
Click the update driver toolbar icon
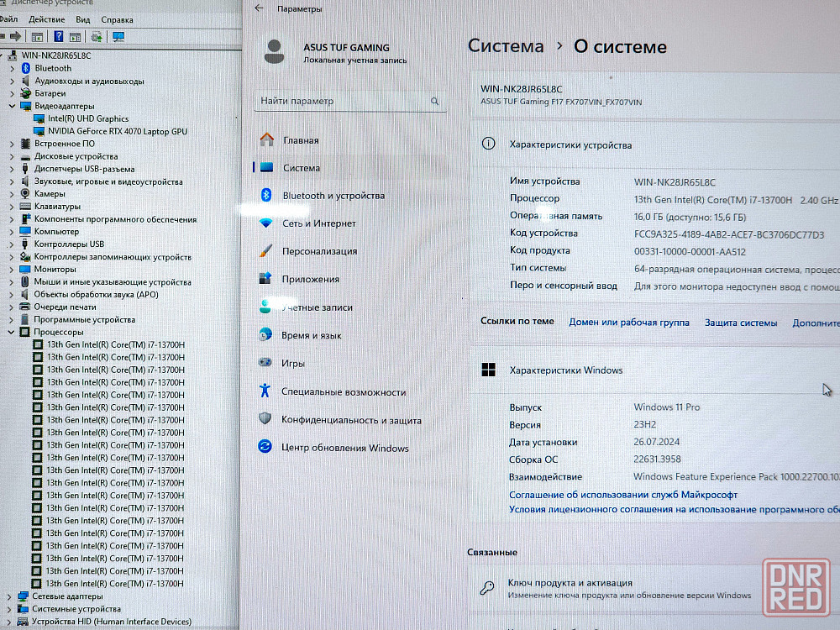coord(97,36)
